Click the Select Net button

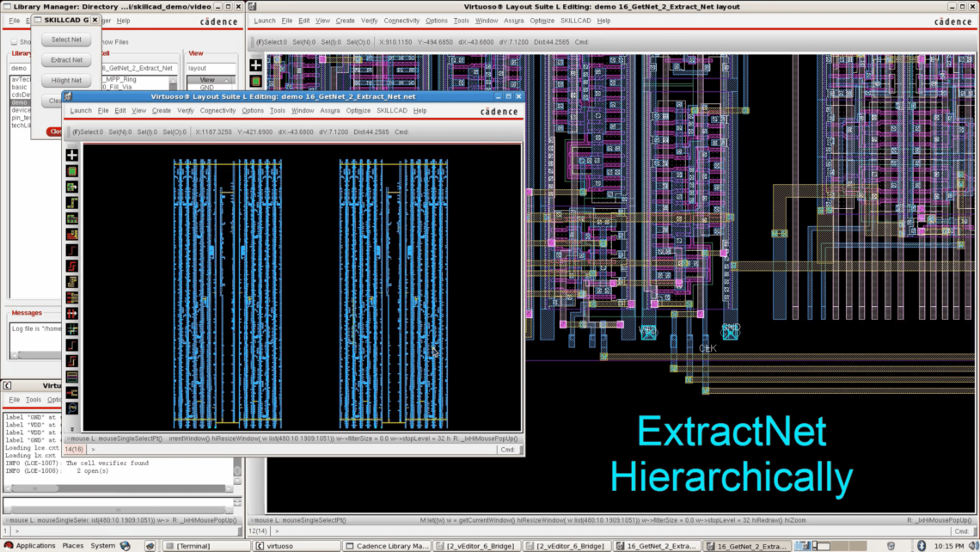(66, 40)
